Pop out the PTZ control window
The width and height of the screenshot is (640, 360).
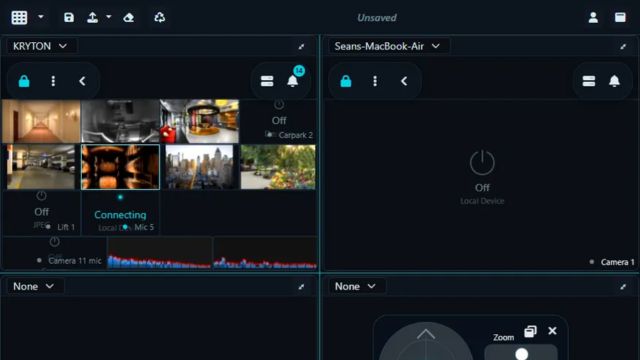pos(530,331)
